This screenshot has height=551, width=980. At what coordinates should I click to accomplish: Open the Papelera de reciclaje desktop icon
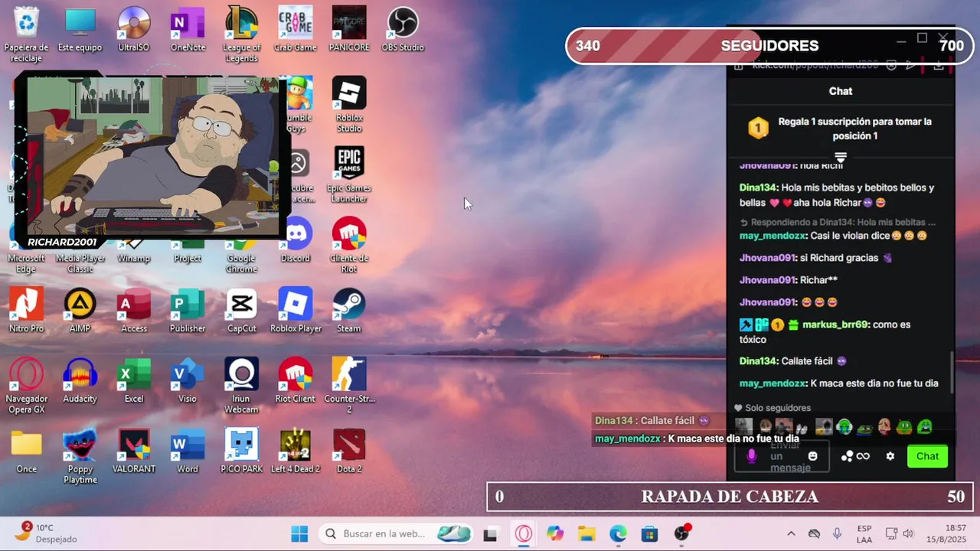coord(27,34)
